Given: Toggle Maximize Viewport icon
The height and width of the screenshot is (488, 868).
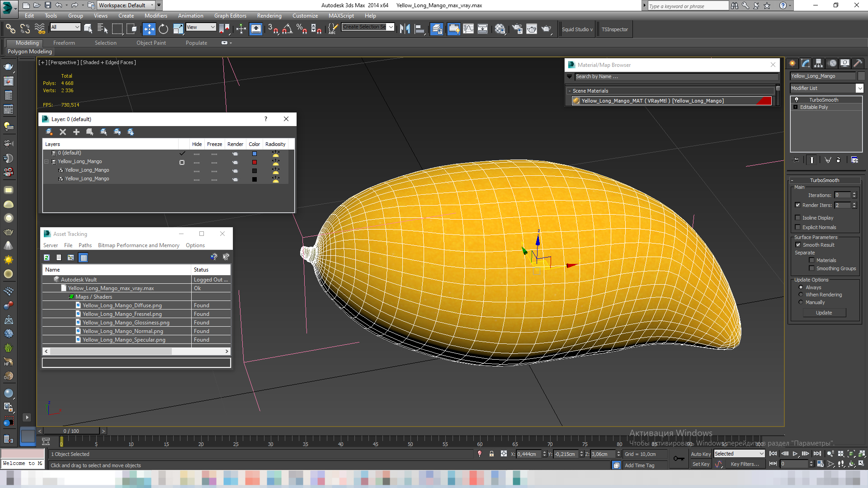Looking at the screenshot, I should coord(861,464).
